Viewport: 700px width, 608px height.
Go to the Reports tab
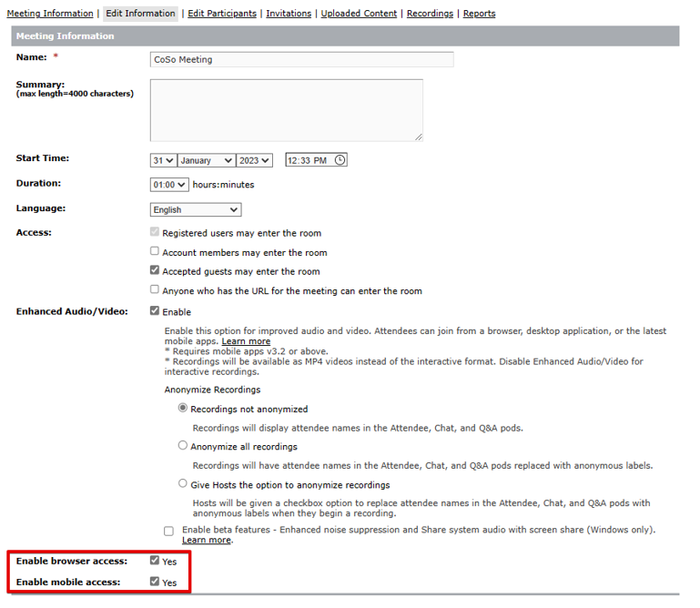coord(479,14)
